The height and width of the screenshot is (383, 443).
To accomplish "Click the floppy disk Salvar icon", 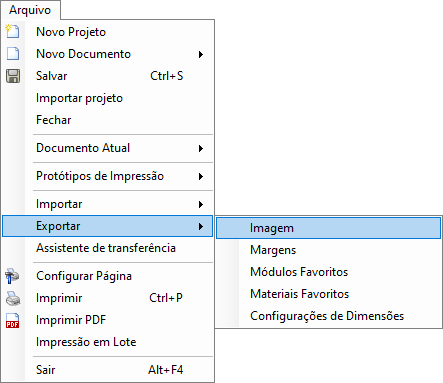I will pyautogui.click(x=13, y=76).
